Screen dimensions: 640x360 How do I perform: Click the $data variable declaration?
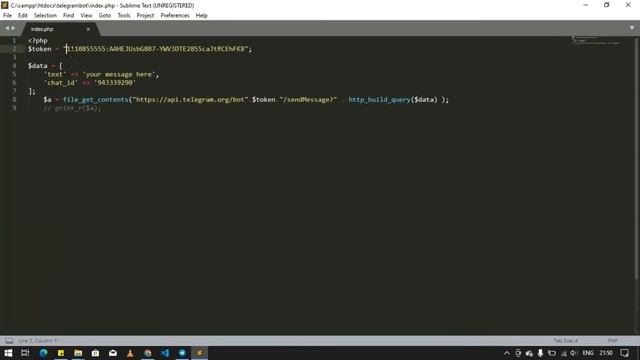[38, 66]
